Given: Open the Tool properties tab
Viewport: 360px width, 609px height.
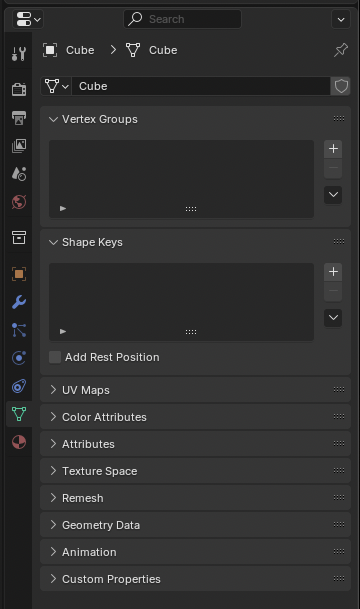Looking at the screenshot, I should tap(19, 54).
